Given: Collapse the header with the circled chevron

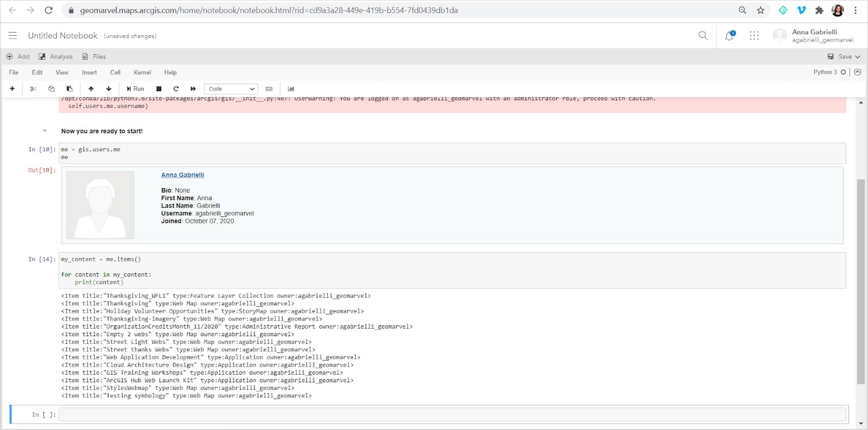Looking at the screenshot, I should (x=858, y=72).
